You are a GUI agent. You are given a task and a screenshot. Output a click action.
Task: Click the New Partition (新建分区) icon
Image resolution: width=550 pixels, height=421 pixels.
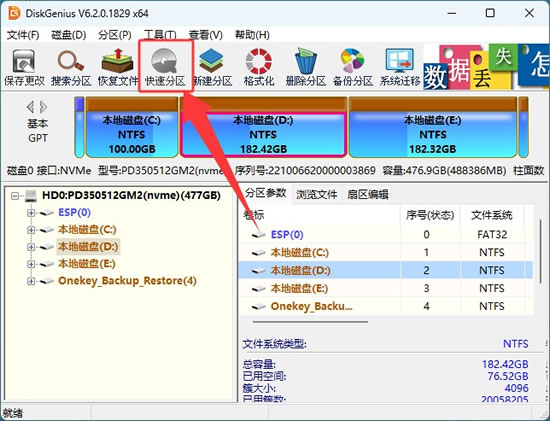point(212,67)
